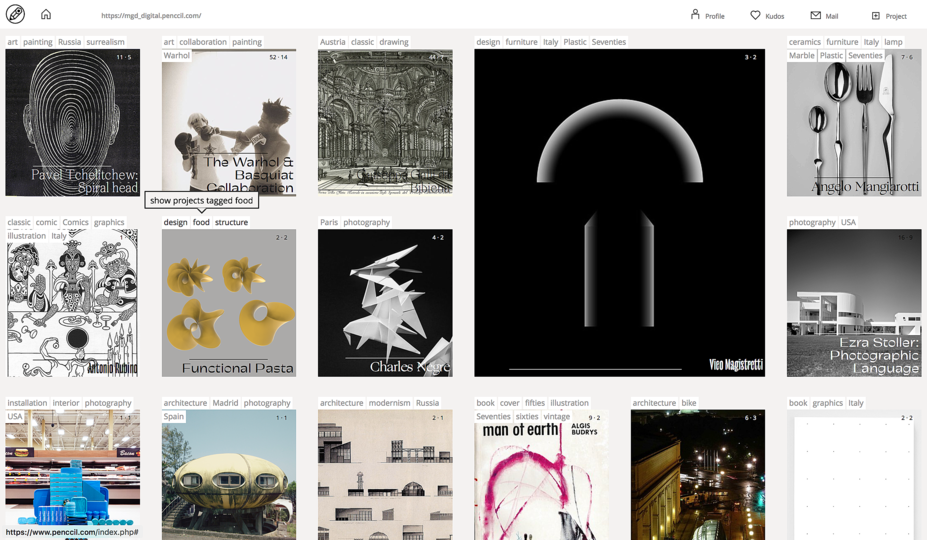The image size is (927, 540).
Task: Click the 'structure' tag
Action: click(231, 222)
